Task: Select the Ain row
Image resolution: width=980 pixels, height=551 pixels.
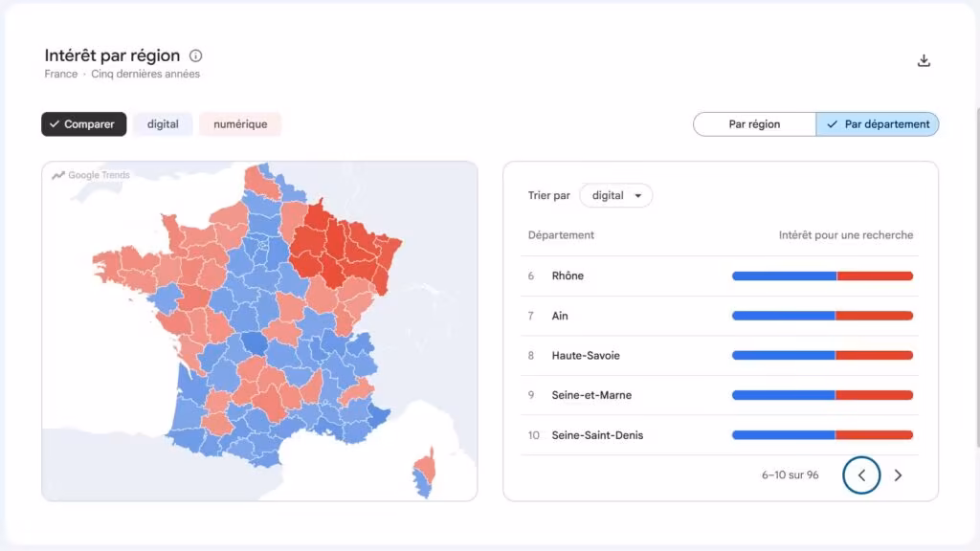Action: tap(720, 316)
